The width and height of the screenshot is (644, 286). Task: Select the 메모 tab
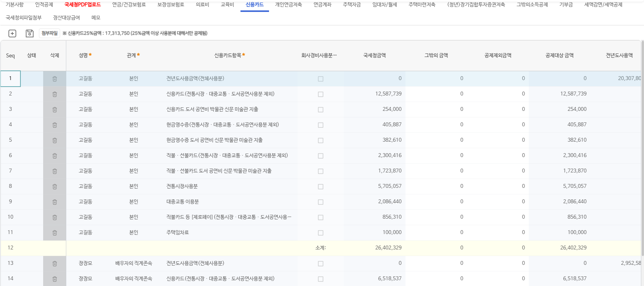pyautogui.click(x=96, y=18)
